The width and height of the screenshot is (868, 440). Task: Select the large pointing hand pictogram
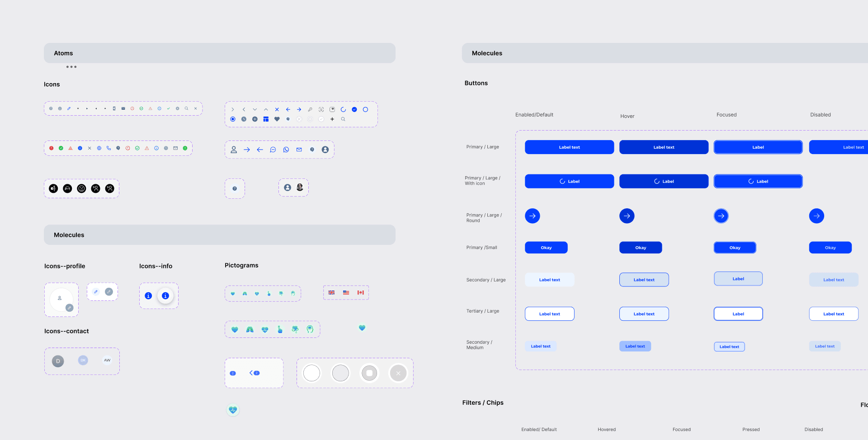(280, 329)
